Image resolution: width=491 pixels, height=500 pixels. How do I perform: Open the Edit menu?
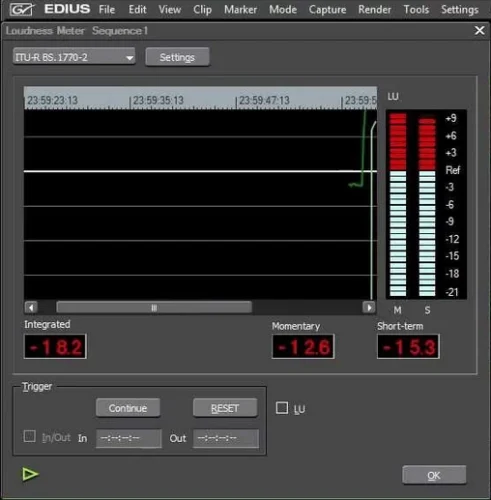[x=137, y=10]
